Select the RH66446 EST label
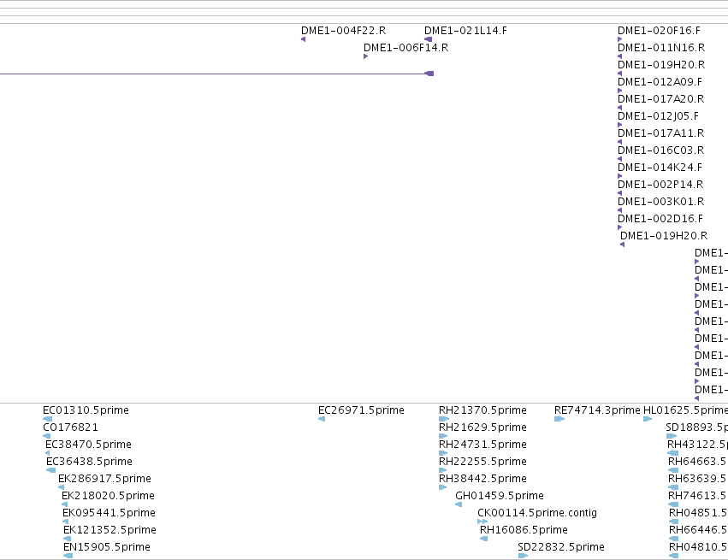The width and height of the screenshot is (728, 560). [x=698, y=530]
